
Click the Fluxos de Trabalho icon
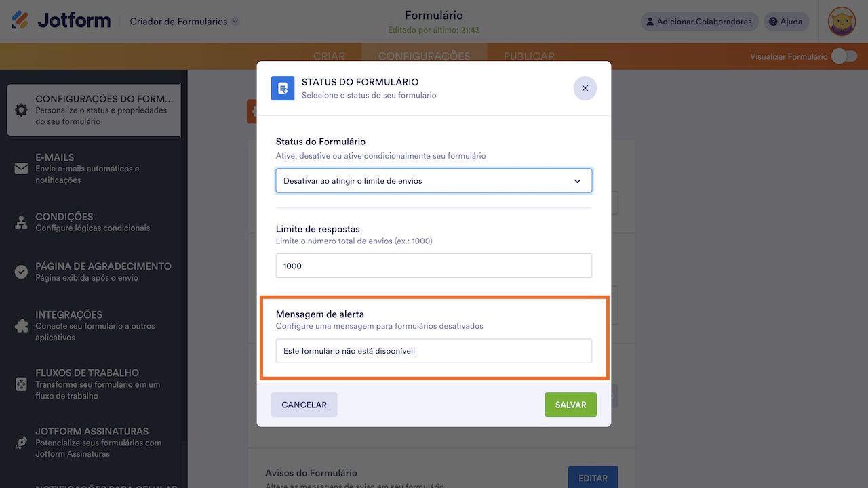pyautogui.click(x=21, y=384)
